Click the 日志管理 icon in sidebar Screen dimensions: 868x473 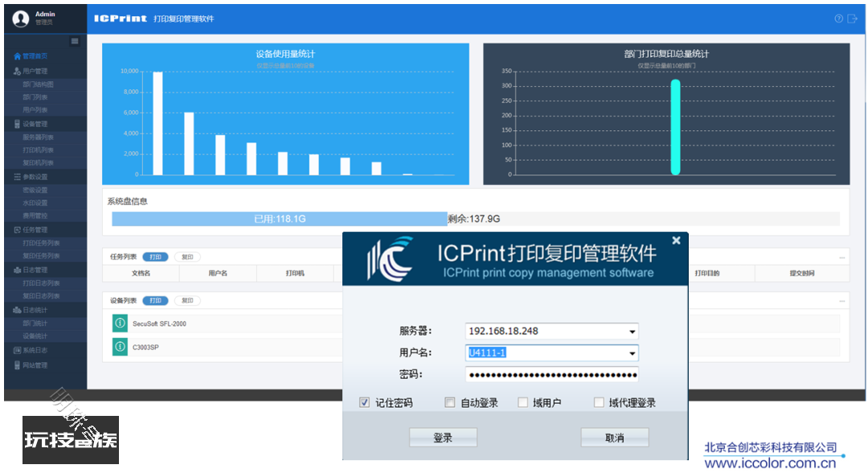click(x=17, y=270)
